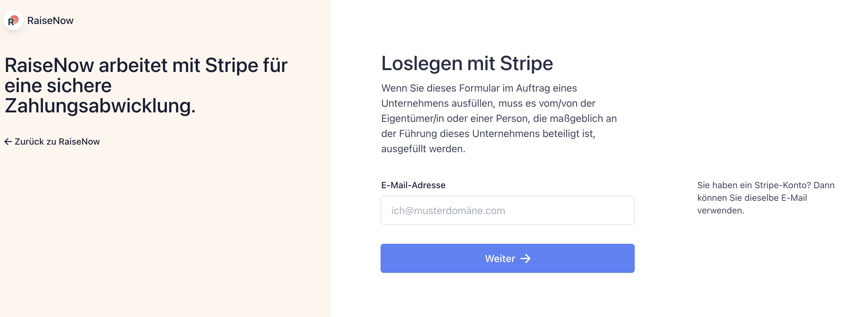Click the line Unternehmens ausfüllen, muss es
This screenshot has height=317, width=868.
tap(488, 103)
